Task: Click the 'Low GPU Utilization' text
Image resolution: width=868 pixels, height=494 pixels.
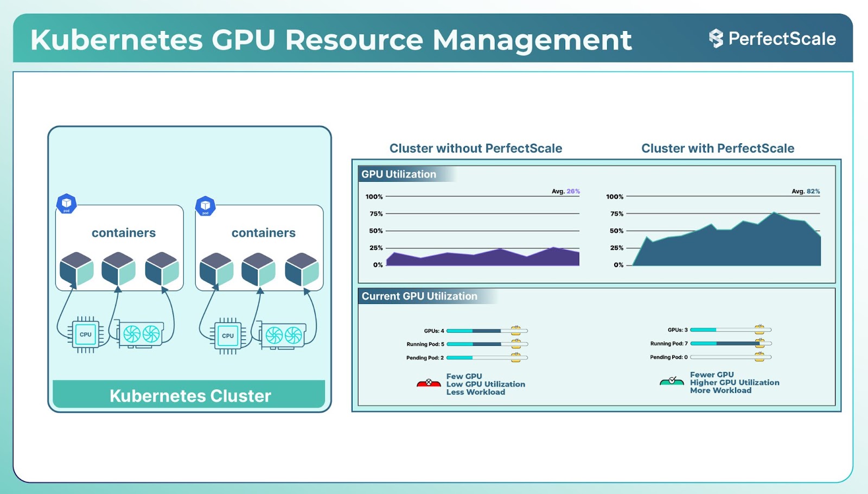Action: click(x=486, y=384)
